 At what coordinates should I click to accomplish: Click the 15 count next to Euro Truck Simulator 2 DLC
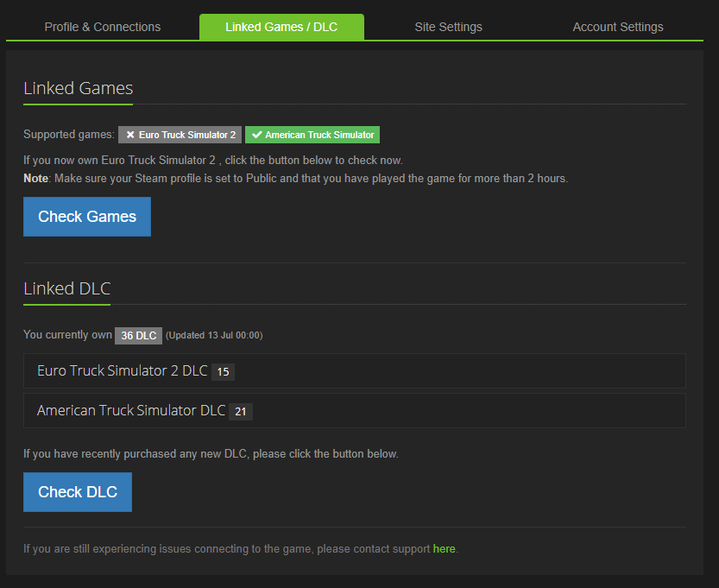click(224, 372)
